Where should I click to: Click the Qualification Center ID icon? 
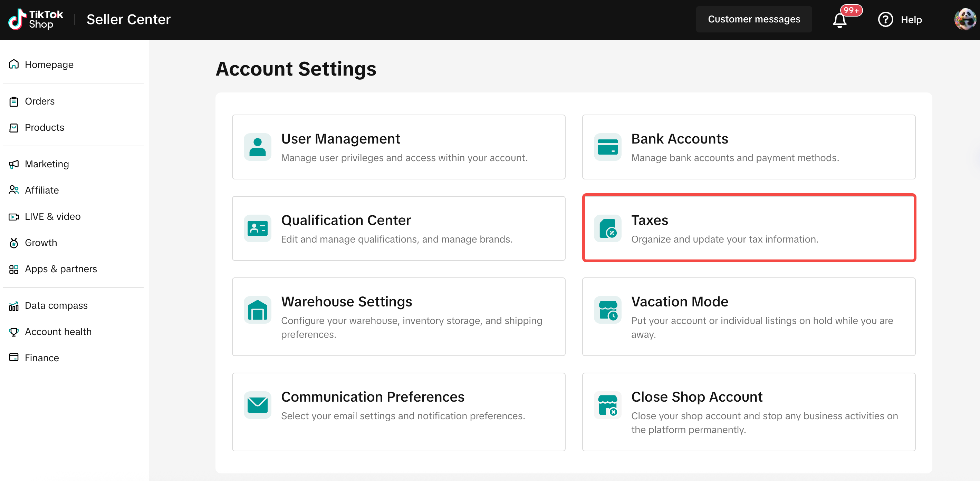coord(258,228)
